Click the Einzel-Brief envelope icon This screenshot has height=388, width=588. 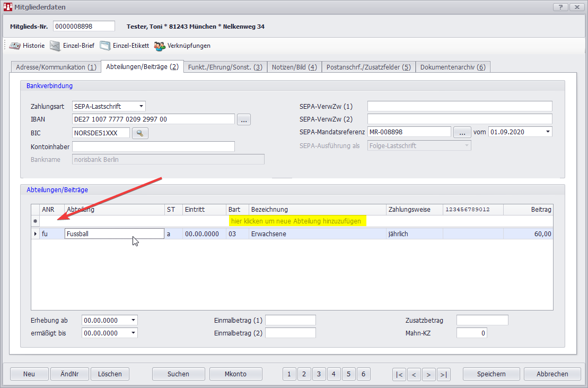pos(55,46)
